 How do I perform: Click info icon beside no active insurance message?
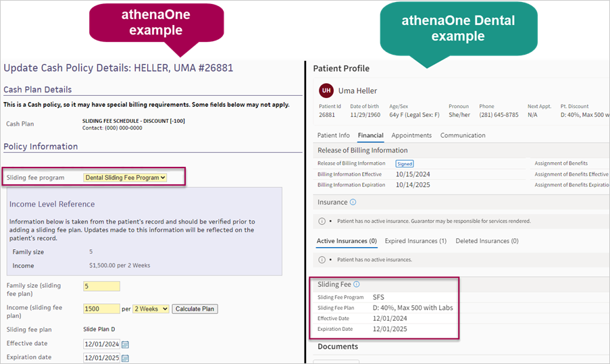tap(322, 222)
